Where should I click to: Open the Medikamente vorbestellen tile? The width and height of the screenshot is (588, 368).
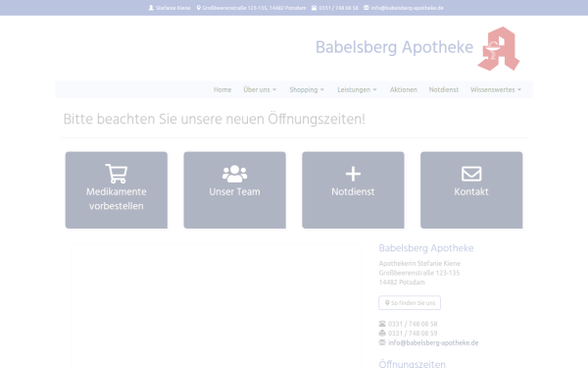(117, 190)
